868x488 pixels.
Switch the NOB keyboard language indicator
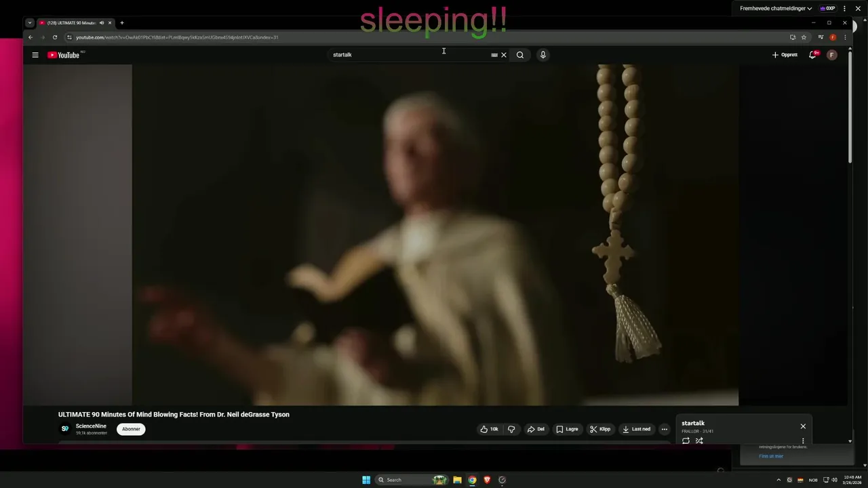click(813, 480)
